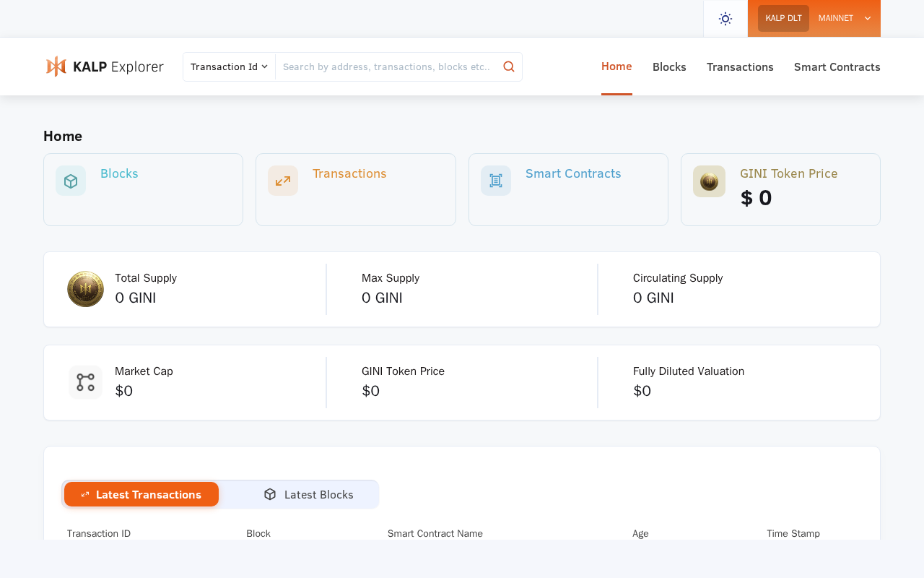Click the Market Cap nodes icon
The width and height of the screenshot is (924, 578).
pos(85,382)
